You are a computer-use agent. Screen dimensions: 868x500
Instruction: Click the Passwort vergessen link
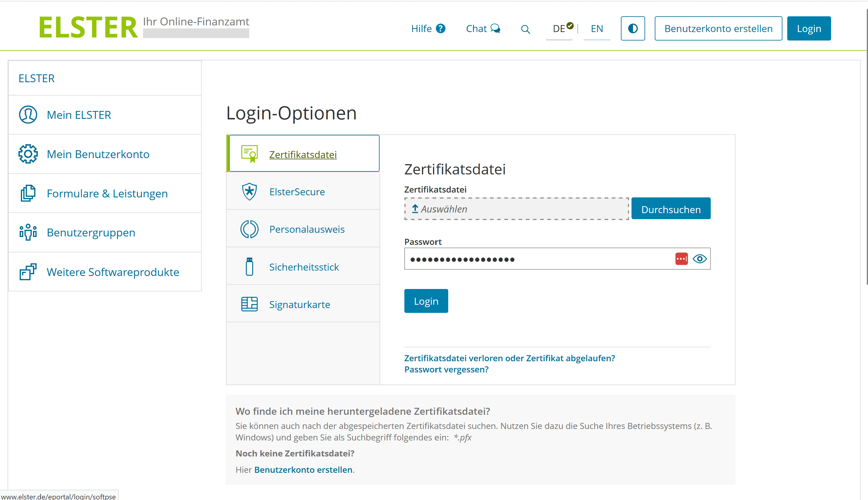point(446,369)
